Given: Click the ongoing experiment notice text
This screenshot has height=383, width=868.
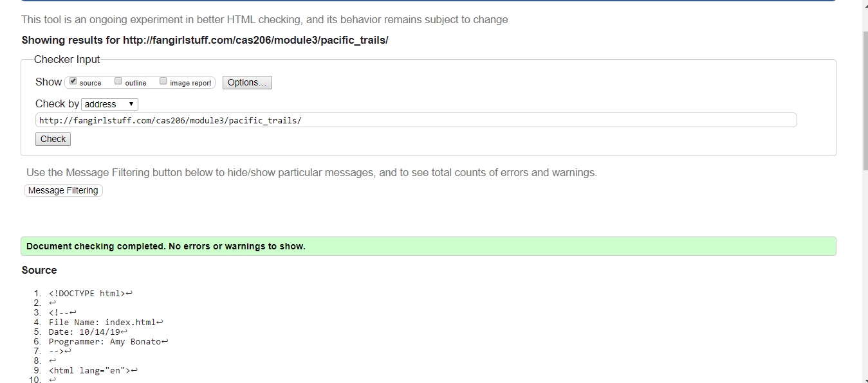Looking at the screenshot, I should coord(264,19).
